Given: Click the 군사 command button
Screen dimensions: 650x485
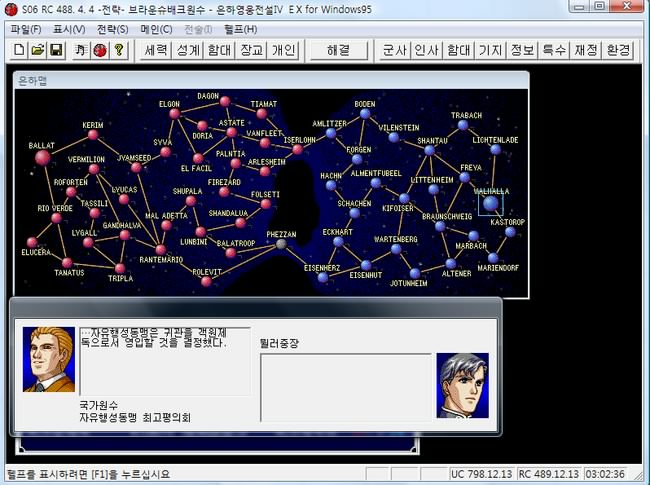Looking at the screenshot, I should coord(395,51).
